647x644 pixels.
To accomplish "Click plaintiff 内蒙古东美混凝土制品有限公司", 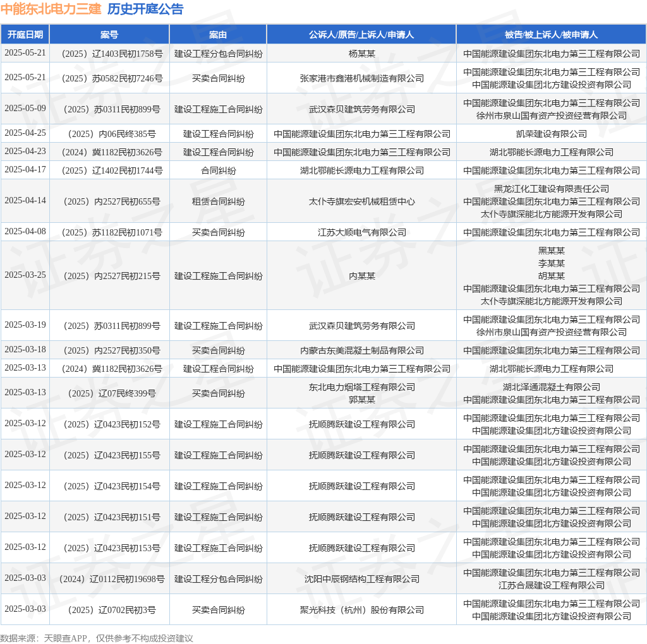I will [362, 351].
